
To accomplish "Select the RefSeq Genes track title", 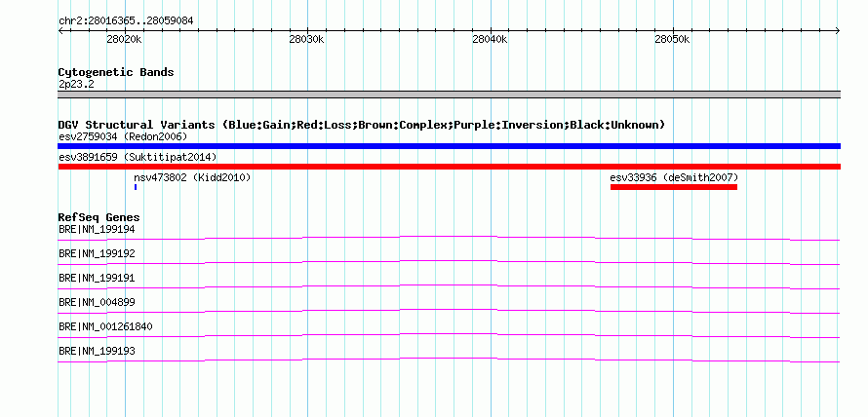I will click(99, 217).
